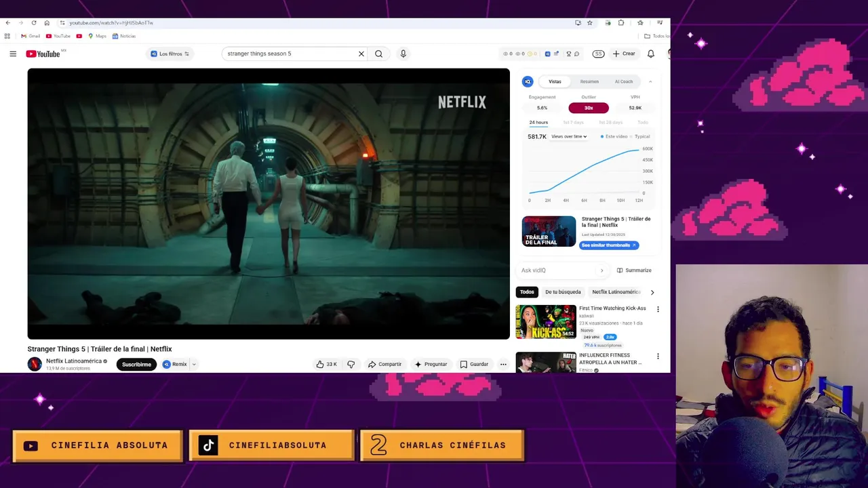Collapse the vidIQ panel chevron
The height and width of the screenshot is (488, 868).
pyautogui.click(x=650, y=81)
